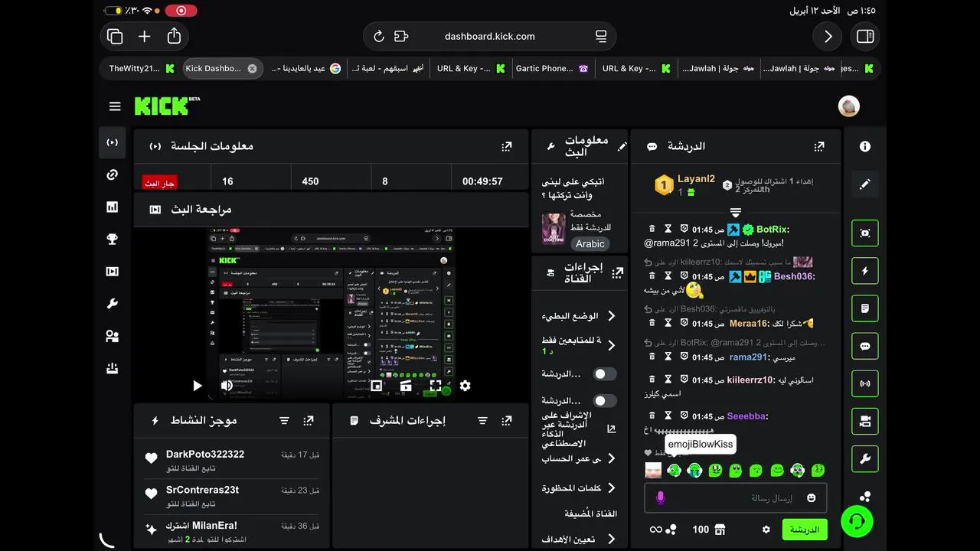Toggle the lightning activity widget in right sidebar
This screenshot has width=980, height=551.
[x=865, y=271]
